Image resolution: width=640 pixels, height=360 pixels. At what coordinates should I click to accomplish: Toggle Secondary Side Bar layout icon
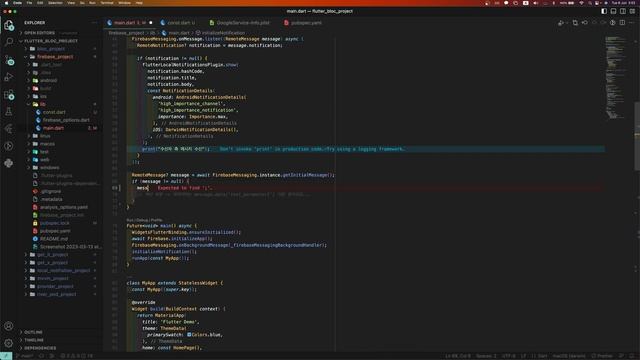tap(623, 11)
